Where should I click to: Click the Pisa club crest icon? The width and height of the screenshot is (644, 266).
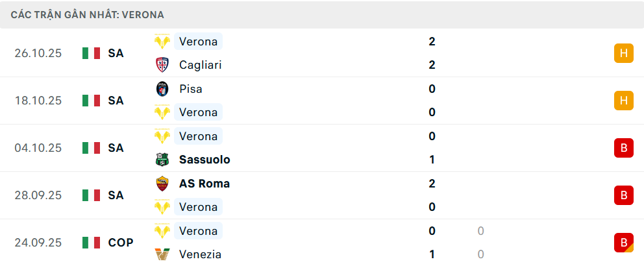[162, 89]
